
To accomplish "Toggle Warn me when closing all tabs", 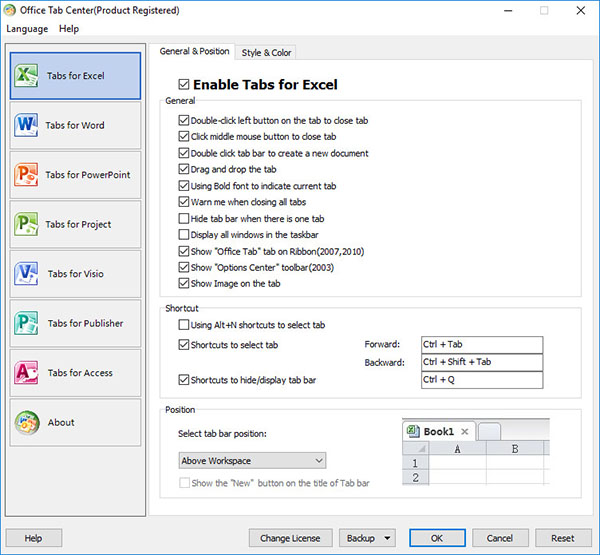I will point(184,202).
